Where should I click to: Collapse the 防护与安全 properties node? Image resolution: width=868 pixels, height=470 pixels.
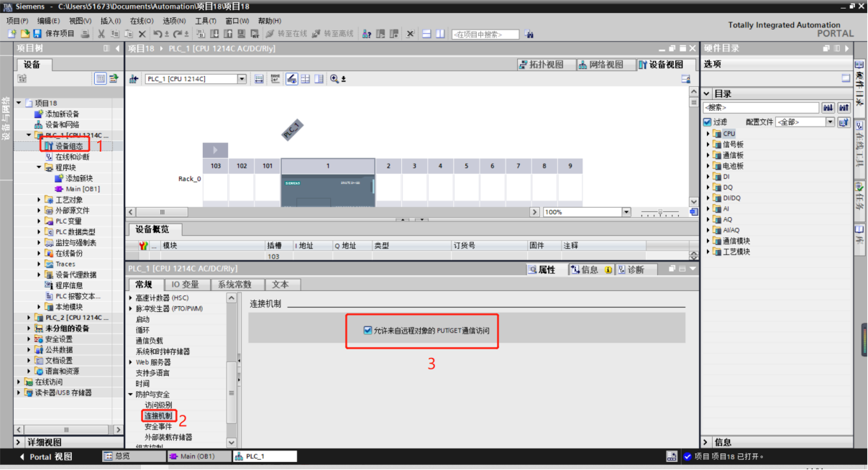pyautogui.click(x=131, y=395)
